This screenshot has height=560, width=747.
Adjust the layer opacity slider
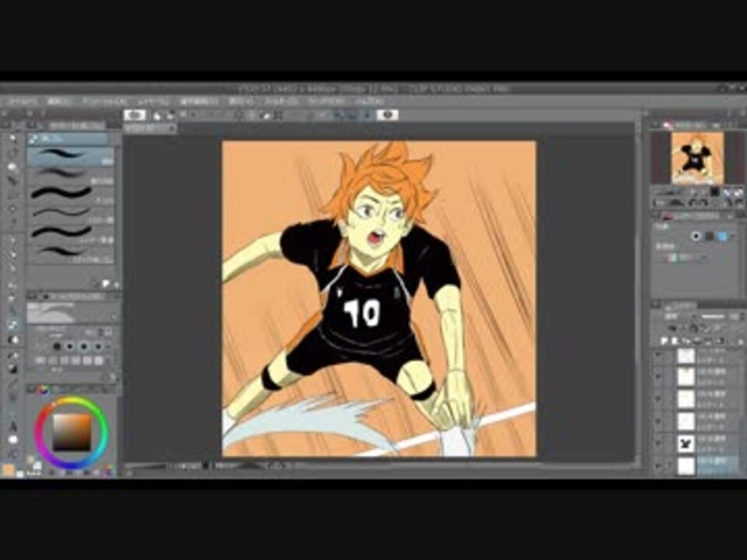[714, 317]
